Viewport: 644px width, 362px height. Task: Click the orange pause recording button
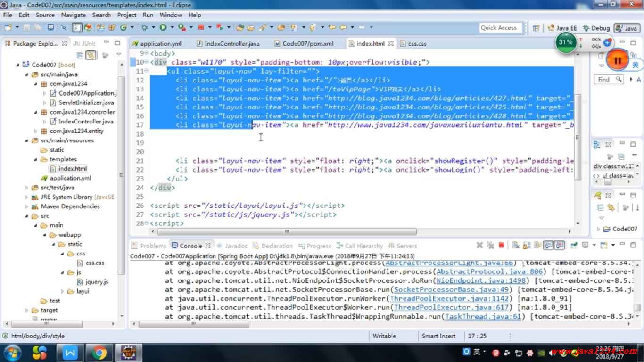tap(618, 60)
